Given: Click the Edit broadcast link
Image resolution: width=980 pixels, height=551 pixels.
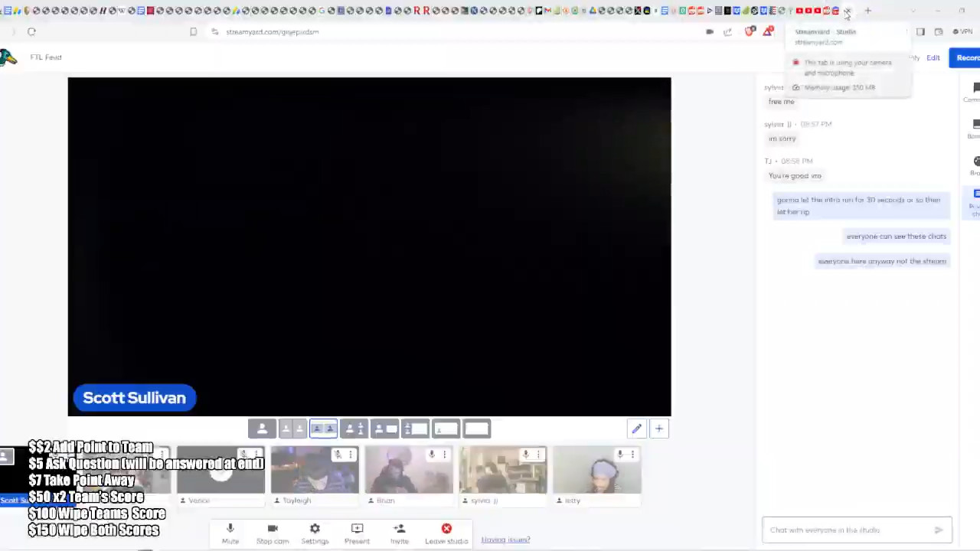Looking at the screenshot, I should (933, 57).
